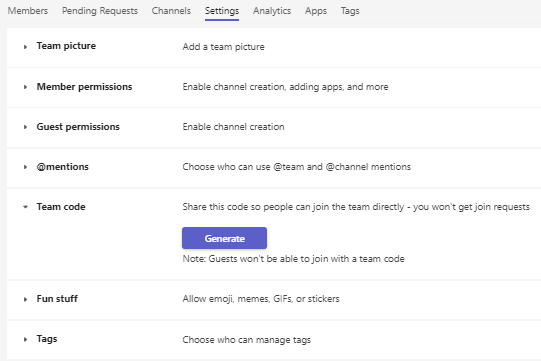Switch to the Apps tab
This screenshot has height=361, width=541.
(x=316, y=11)
